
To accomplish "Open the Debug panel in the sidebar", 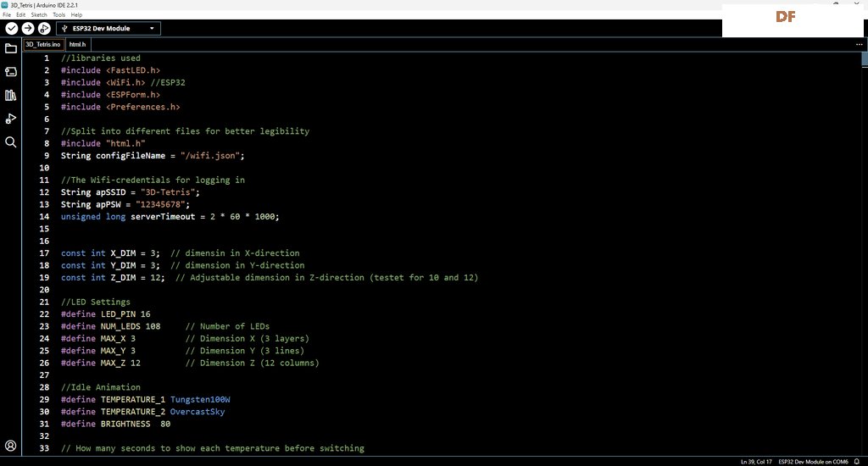I will point(10,119).
